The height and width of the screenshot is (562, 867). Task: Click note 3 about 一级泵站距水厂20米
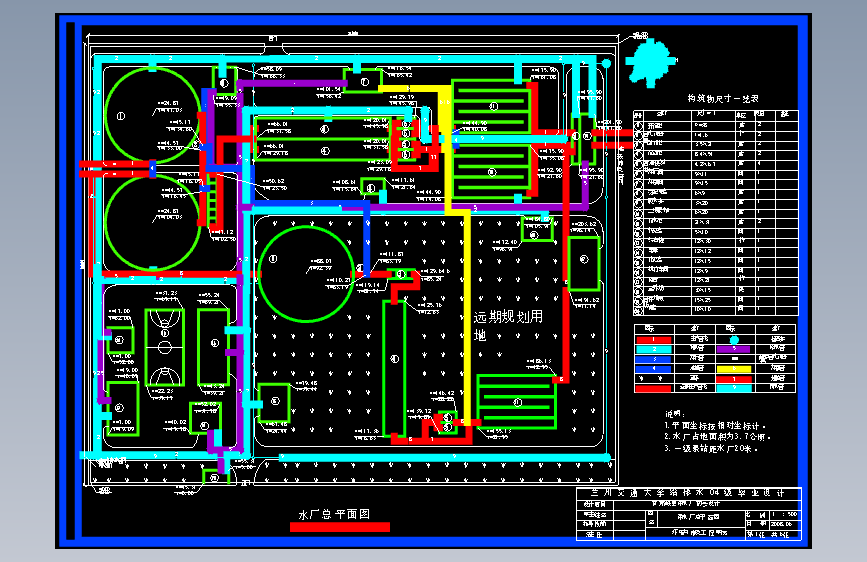pyautogui.click(x=711, y=449)
